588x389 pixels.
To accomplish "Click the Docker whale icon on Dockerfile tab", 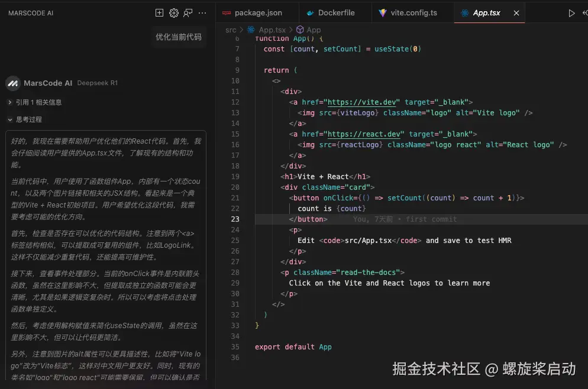I will (311, 12).
